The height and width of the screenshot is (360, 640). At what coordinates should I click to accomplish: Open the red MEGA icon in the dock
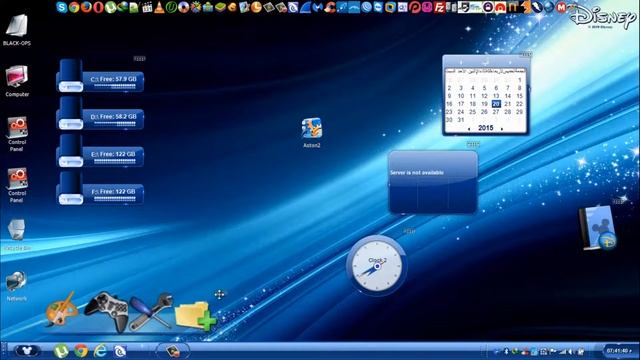[x=562, y=7]
